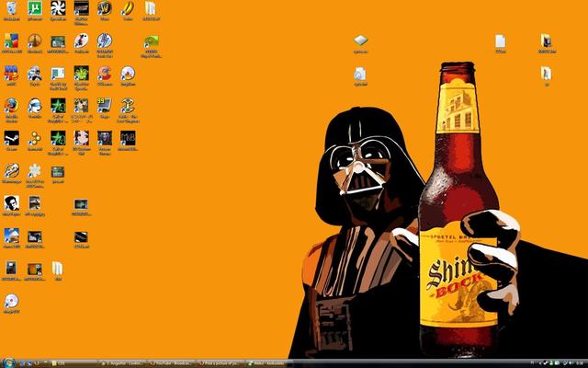Open the folder icon in the top row
Viewport: 588px width, 368px height.
pyautogui.click(x=151, y=8)
